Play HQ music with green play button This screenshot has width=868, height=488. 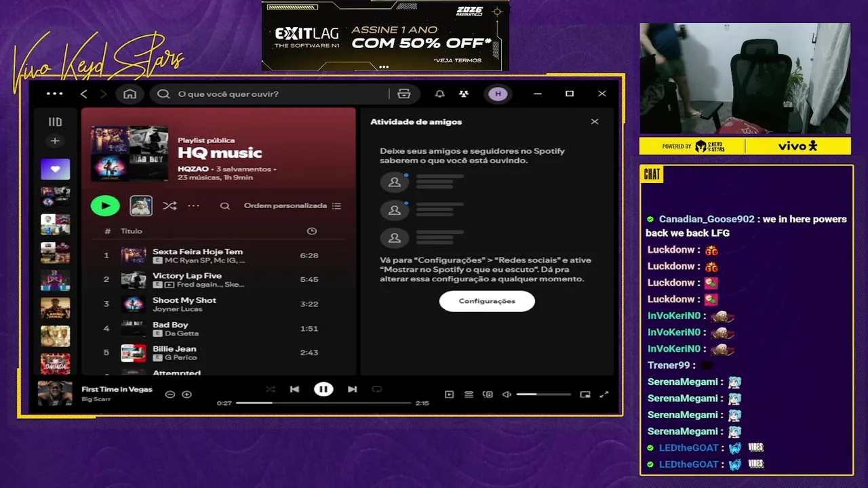pyautogui.click(x=105, y=205)
